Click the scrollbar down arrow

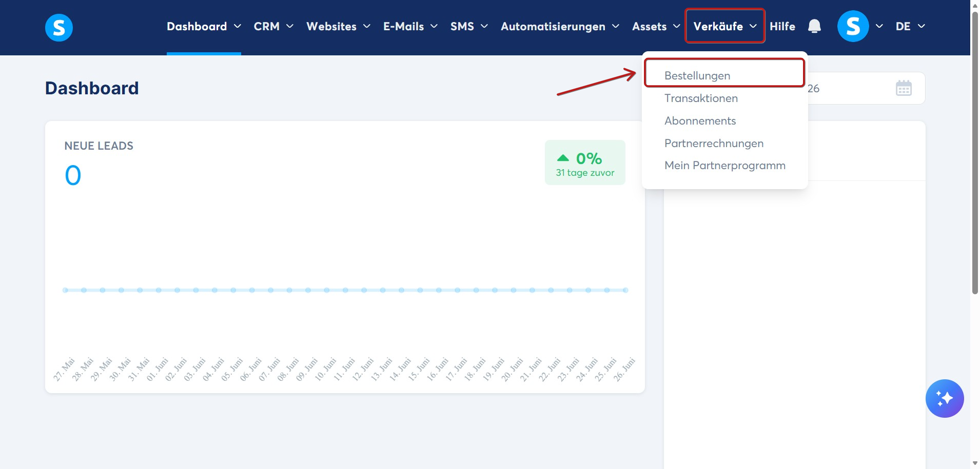coord(975,463)
